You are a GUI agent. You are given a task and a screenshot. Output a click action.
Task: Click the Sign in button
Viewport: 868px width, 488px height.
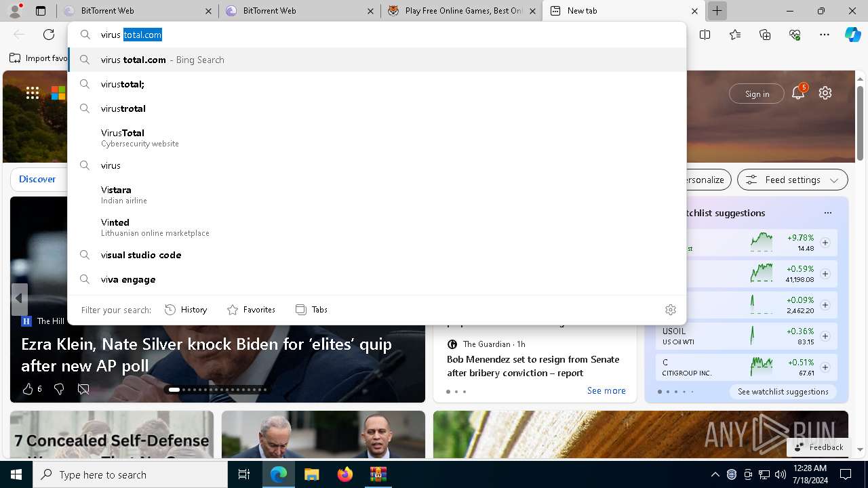point(757,94)
